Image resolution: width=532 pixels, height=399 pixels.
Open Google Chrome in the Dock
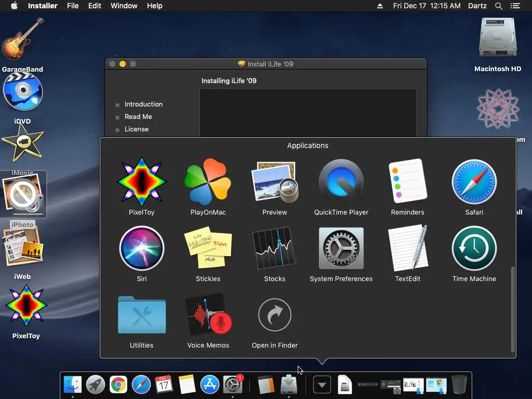point(118,384)
